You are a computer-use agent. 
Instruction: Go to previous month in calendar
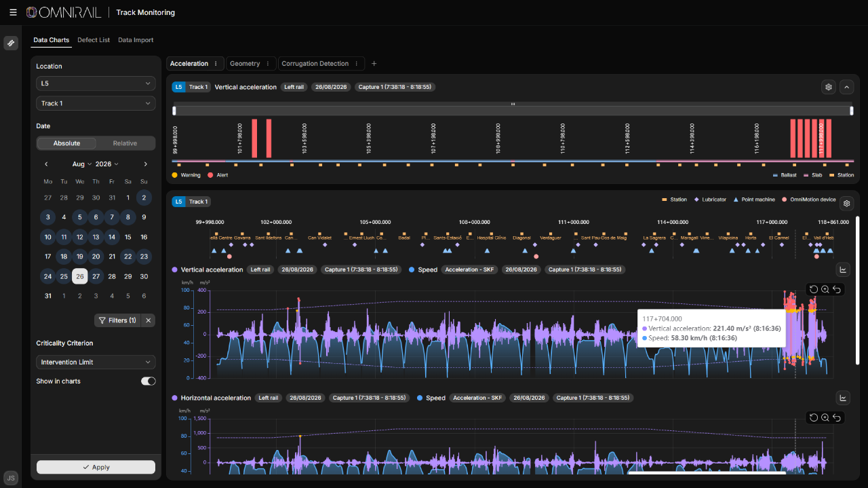[46, 164]
